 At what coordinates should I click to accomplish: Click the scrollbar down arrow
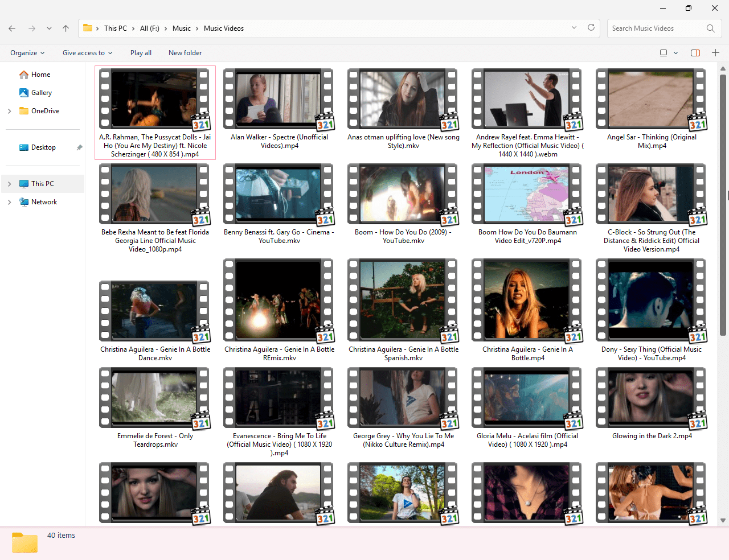coord(723,520)
